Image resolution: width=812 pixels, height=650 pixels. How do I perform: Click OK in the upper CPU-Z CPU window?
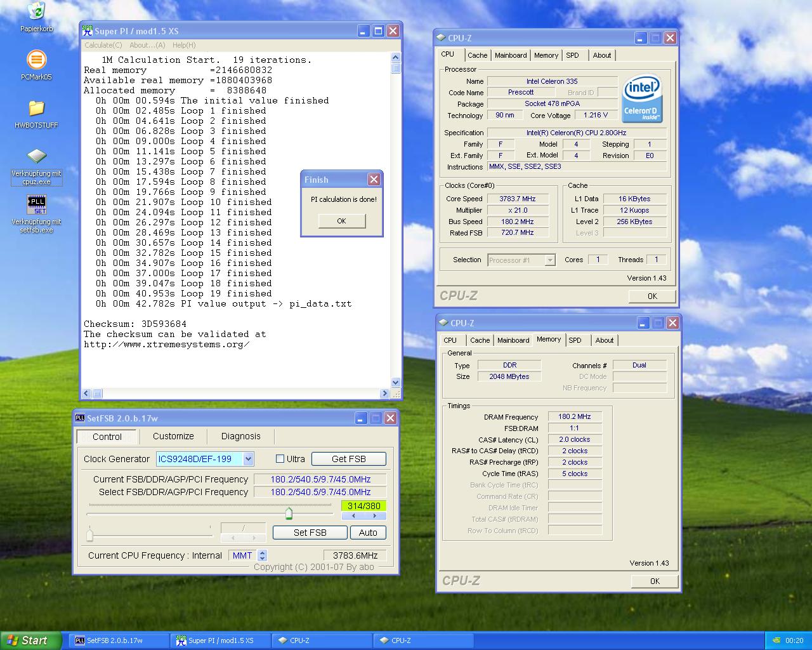(x=652, y=296)
